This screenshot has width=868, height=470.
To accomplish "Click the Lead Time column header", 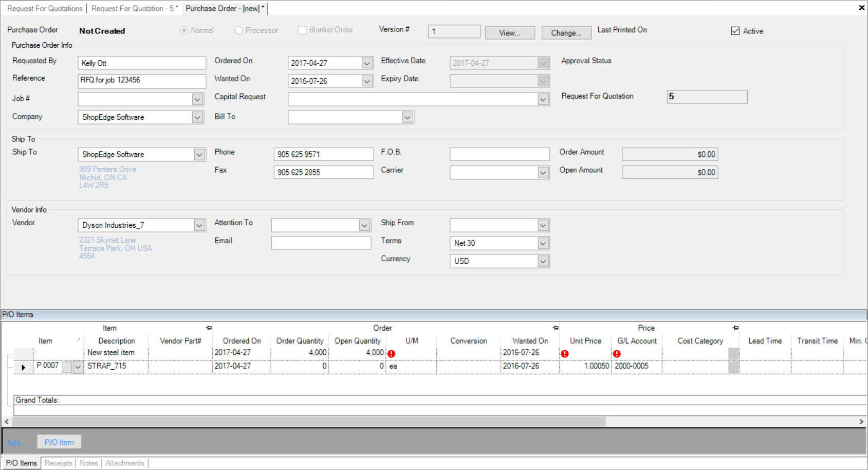I will (x=765, y=341).
